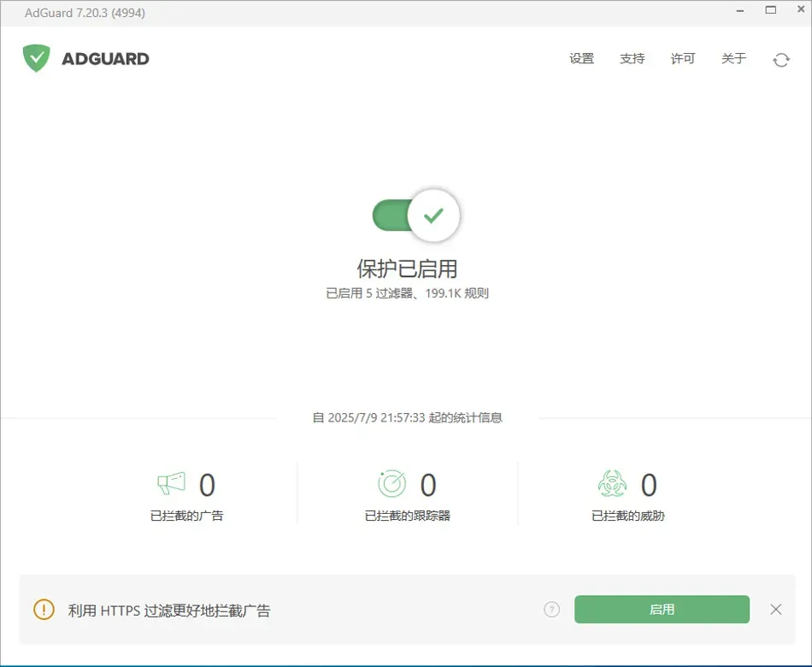Click the statistics since date text
The height and width of the screenshot is (667, 812).
pos(407,417)
